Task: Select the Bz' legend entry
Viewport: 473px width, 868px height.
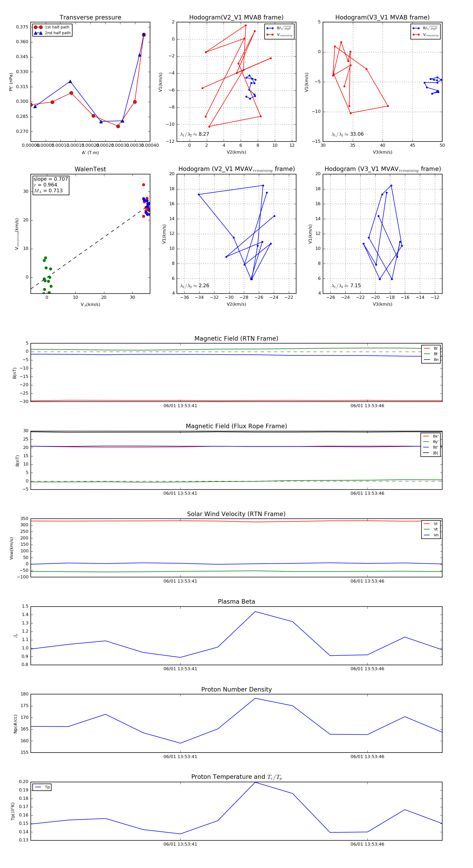Action: (431, 447)
